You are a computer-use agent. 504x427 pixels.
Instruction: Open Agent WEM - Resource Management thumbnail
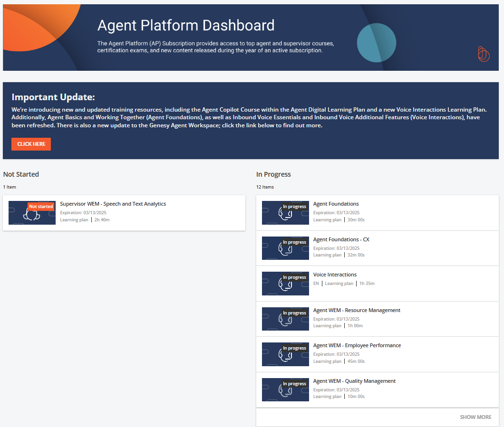285,319
